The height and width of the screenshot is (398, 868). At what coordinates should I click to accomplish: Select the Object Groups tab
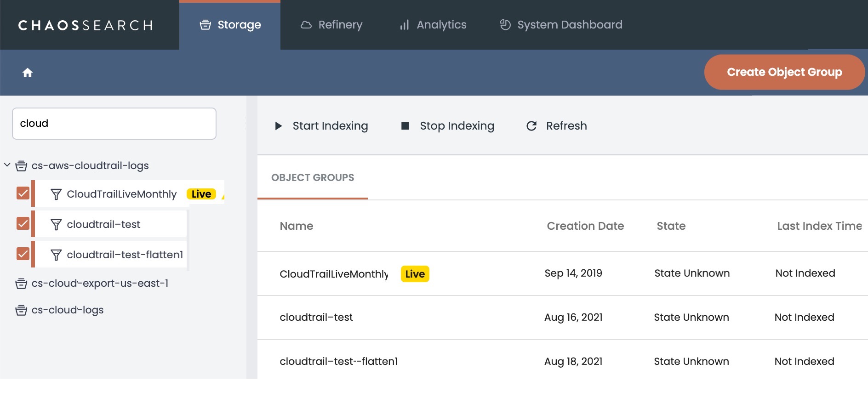click(313, 178)
